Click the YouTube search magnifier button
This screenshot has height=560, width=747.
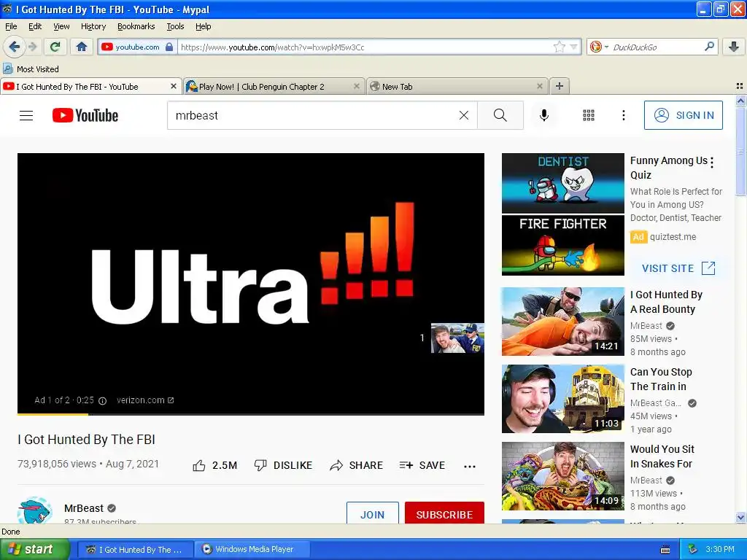pyautogui.click(x=500, y=115)
